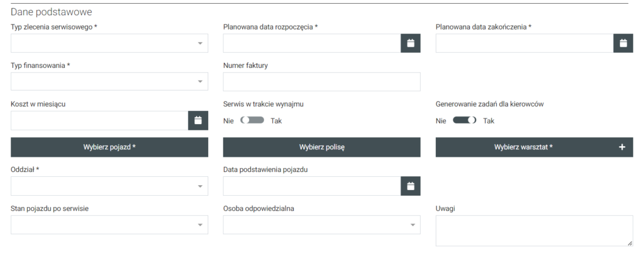Click Data podstawienia pojazdu text field
Screen dimensions: 644x272
pyautogui.click(x=311, y=186)
